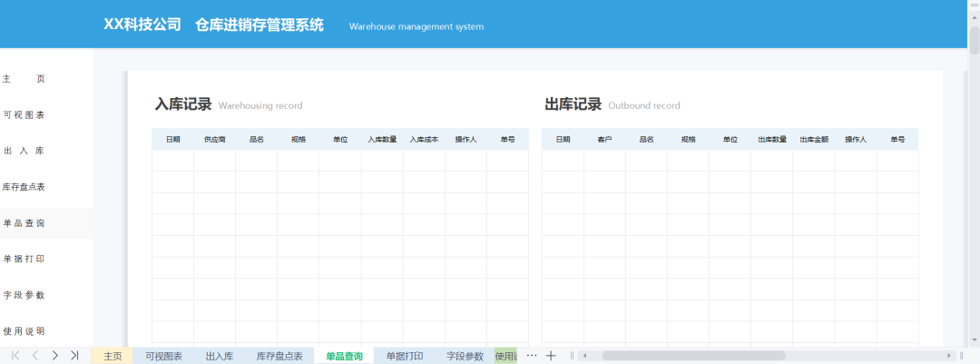Click the 仓库进销存管理系统 title
The width and height of the screenshot is (980, 364).
(260, 25)
